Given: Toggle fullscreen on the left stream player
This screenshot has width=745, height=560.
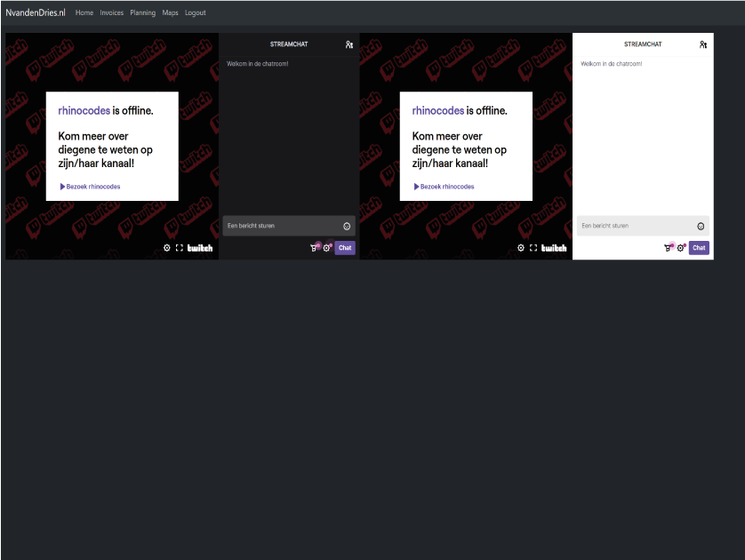Looking at the screenshot, I should tap(179, 248).
